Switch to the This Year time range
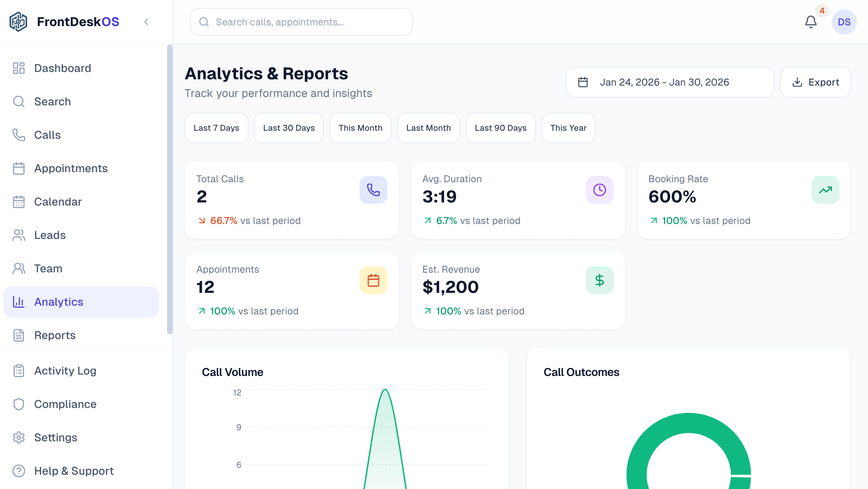 click(x=568, y=128)
